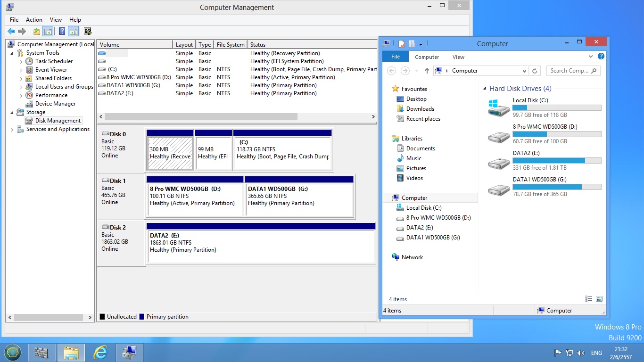Click the Search Computer input field
Viewport: 644px width, 362px height.
tap(569, 71)
